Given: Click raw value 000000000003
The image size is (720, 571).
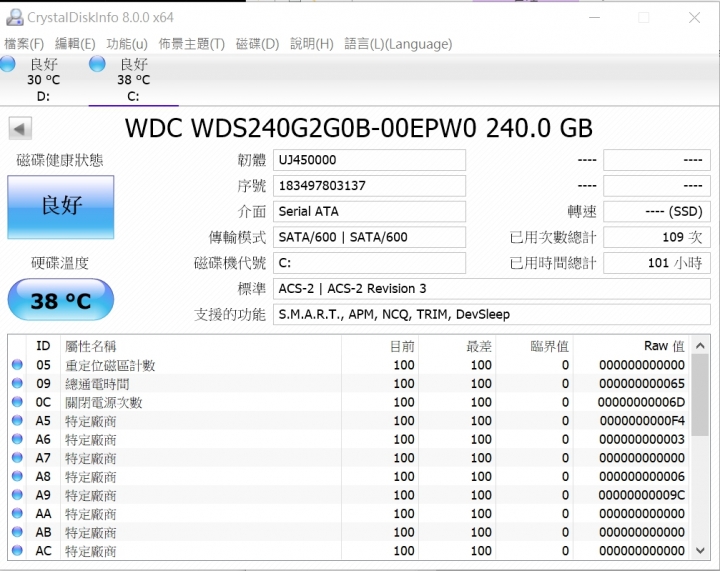Looking at the screenshot, I should [x=641, y=439].
